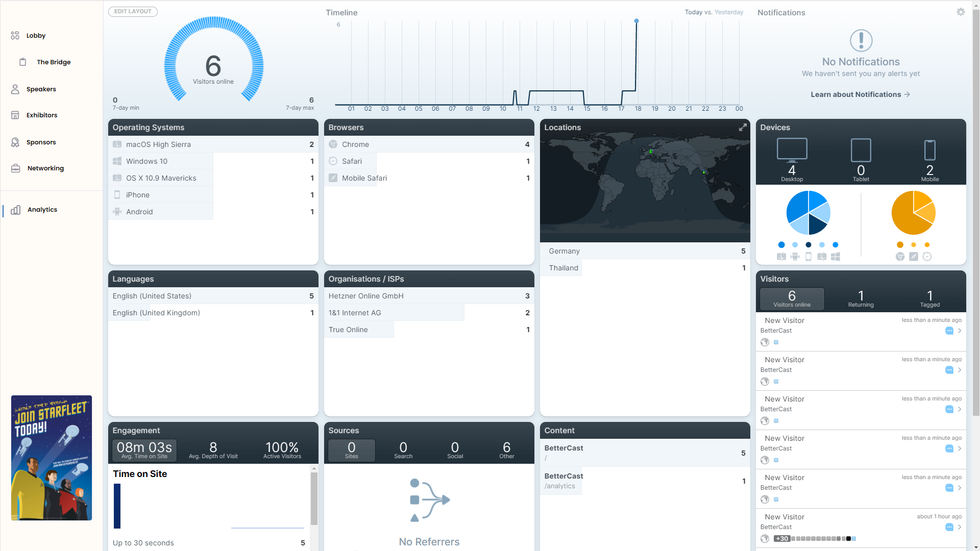The width and height of the screenshot is (980, 551).
Task: Click the Lobby grid icon
Action: [15, 36]
